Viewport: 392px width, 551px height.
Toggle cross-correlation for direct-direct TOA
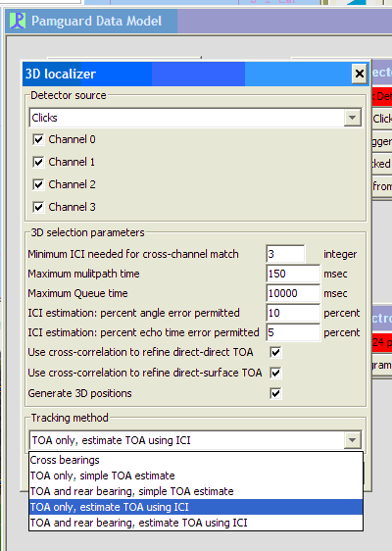pos(275,352)
